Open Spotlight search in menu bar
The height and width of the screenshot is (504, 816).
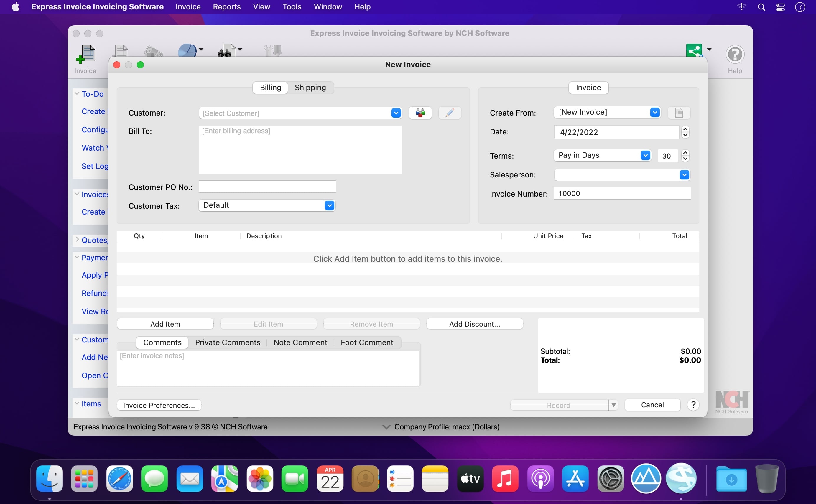point(761,7)
